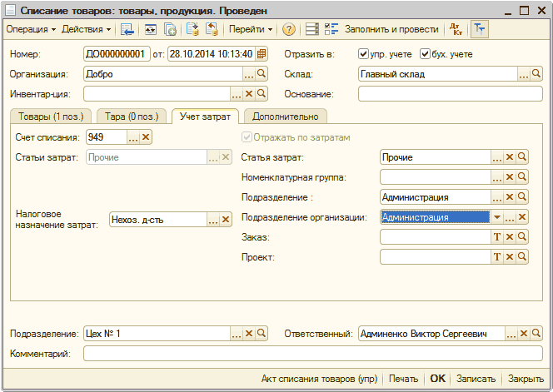Toggle the упр. учете checkbox
This screenshot has height=392, width=553.
[363, 54]
